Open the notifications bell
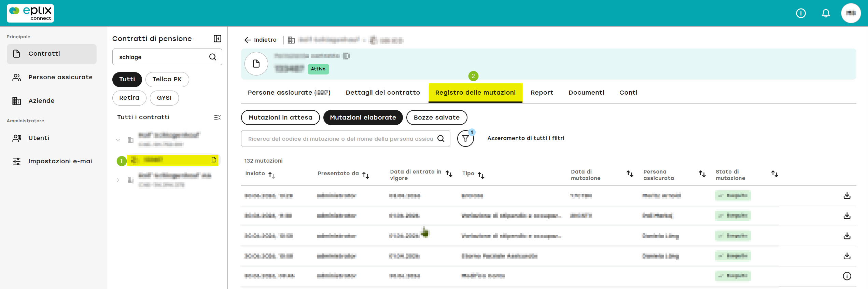868x289 pixels. [826, 13]
